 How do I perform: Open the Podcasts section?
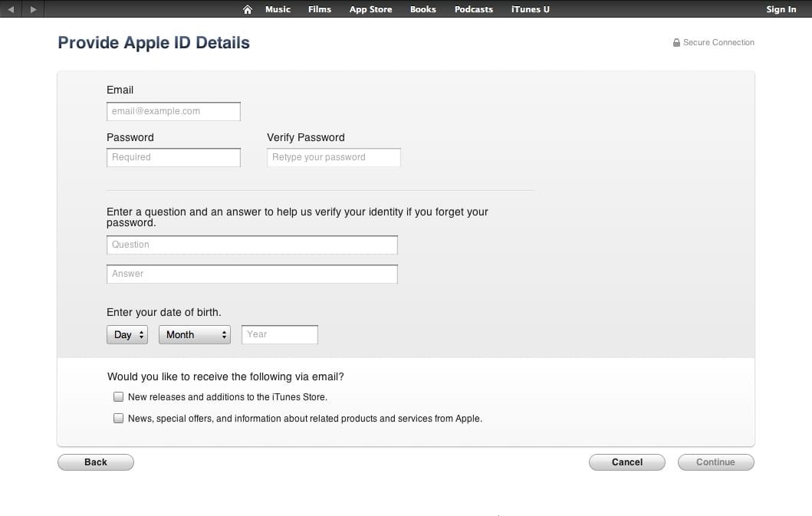click(473, 9)
